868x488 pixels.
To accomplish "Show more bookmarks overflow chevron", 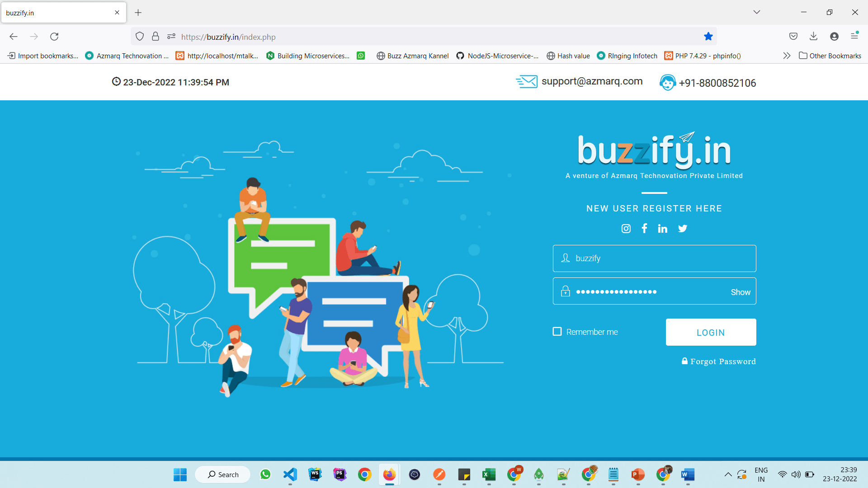I will 787,56.
